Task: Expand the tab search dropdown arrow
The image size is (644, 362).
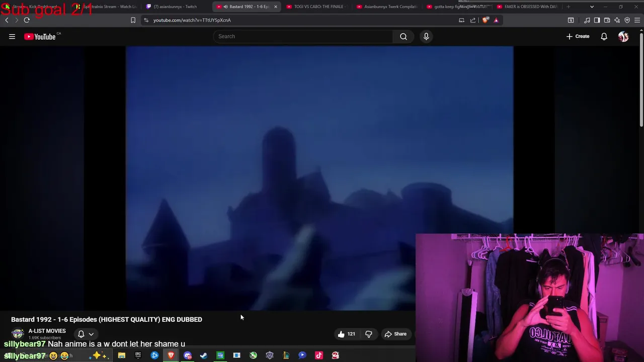Action: pyautogui.click(x=592, y=7)
